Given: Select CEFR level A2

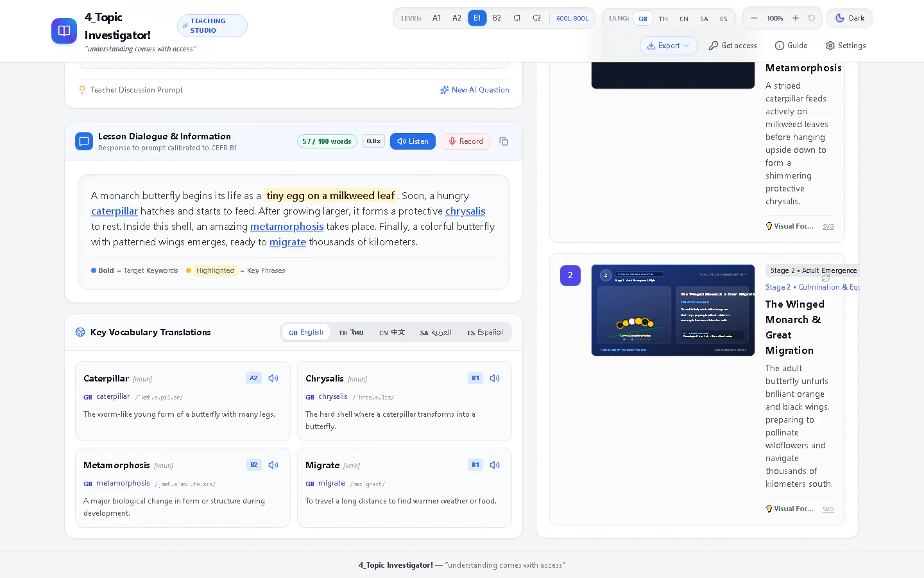Looking at the screenshot, I should (x=457, y=18).
